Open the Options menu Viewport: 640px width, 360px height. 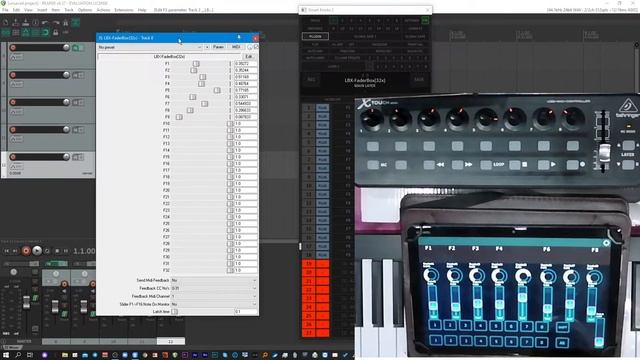tap(85, 10)
